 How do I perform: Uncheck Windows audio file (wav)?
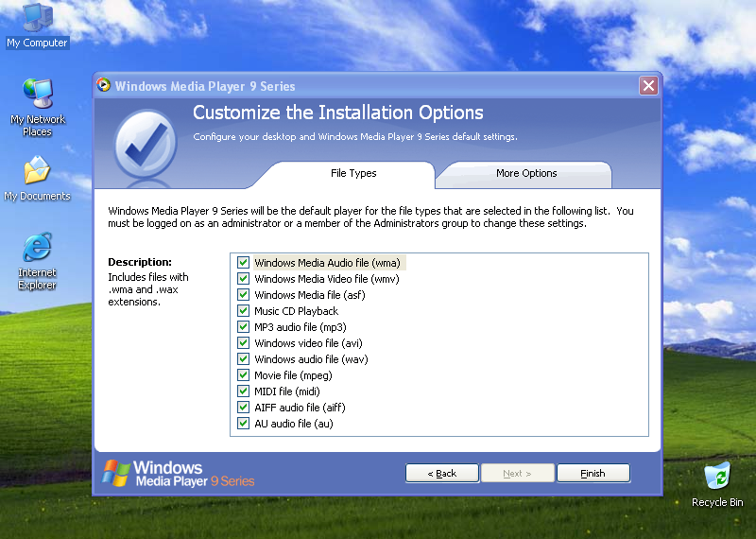pos(243,359)
